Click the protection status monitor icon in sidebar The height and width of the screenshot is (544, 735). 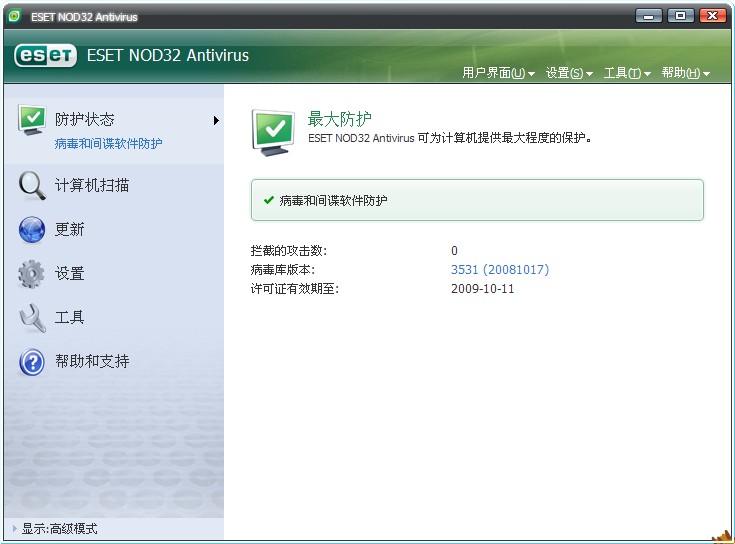[x=32, y=120]
